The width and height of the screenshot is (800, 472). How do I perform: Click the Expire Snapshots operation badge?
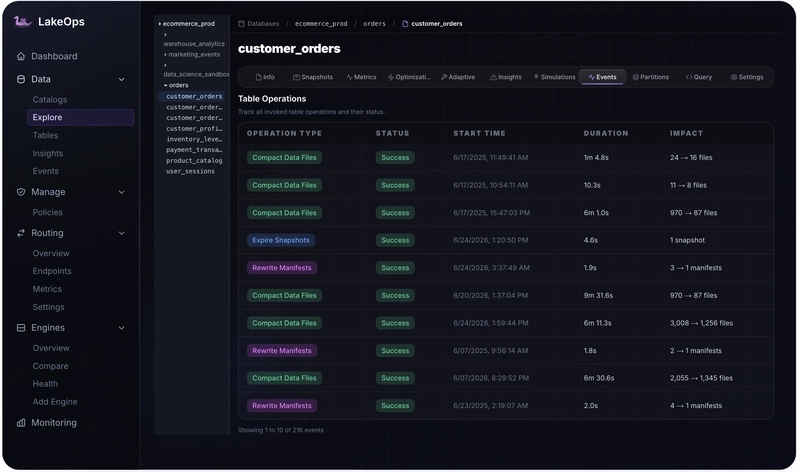pyautogui.click(x=281, y=240)
